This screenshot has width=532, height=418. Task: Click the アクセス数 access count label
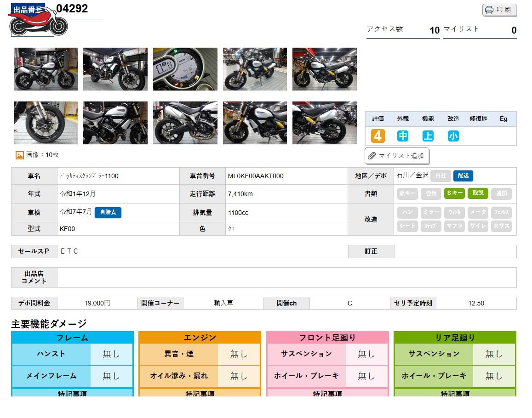coord(385,29)
